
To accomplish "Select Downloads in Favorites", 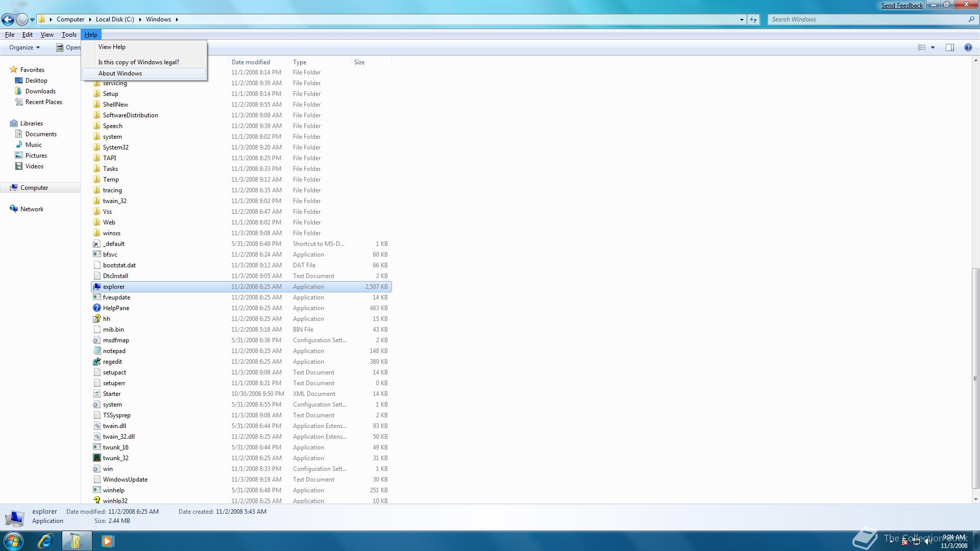I will [40, 91].
